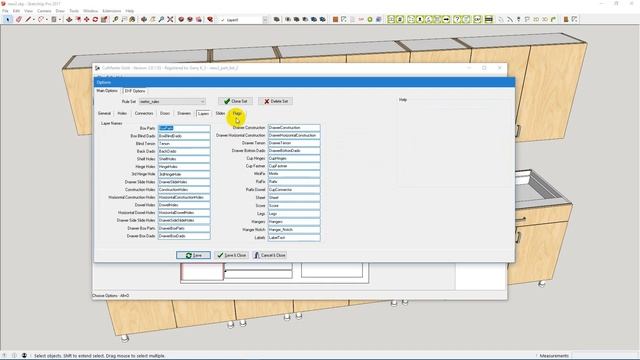Open the Doors tab
Image resolution: width=640 pixels, height=360 pixels.
point(165,113)
